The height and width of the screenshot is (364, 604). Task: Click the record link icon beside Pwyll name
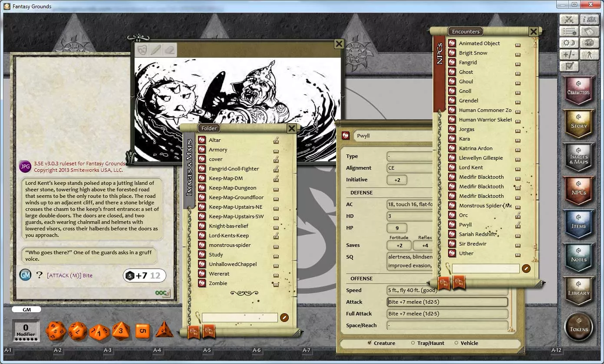click(x=346, y=136)
